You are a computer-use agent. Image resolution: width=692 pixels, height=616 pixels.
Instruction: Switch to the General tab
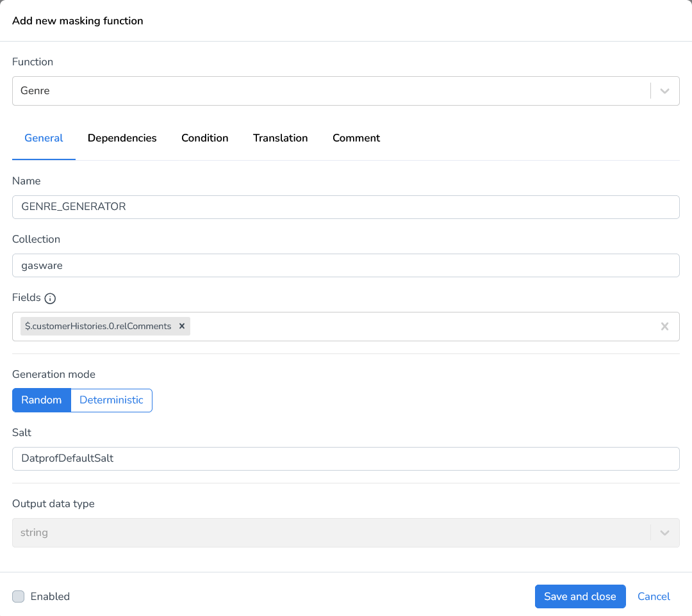(44, 138)
